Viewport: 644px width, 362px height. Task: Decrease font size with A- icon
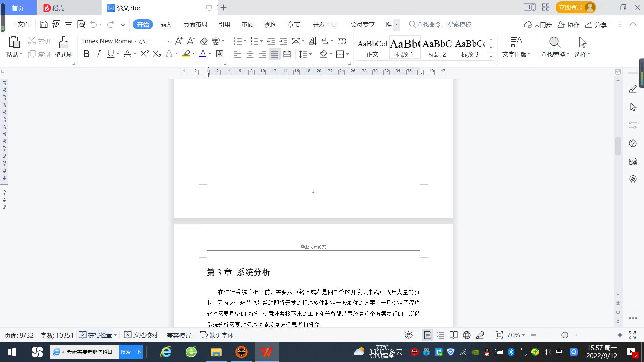coord(191,41)
